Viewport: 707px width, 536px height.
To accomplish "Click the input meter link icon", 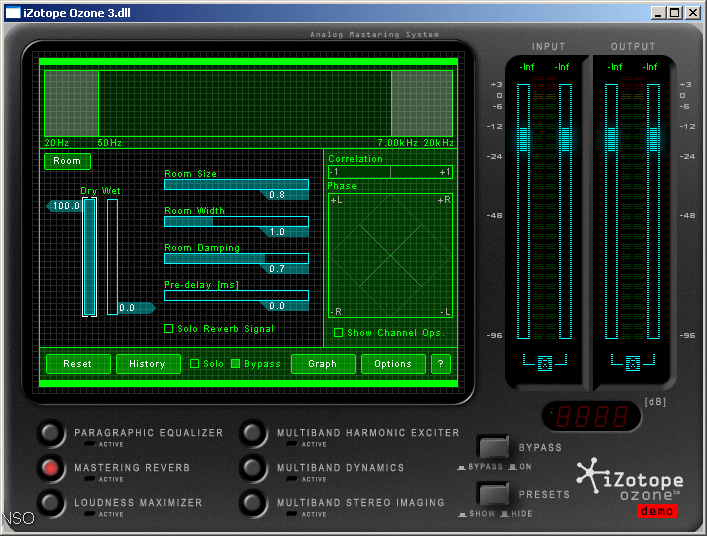I will [545, 362].
